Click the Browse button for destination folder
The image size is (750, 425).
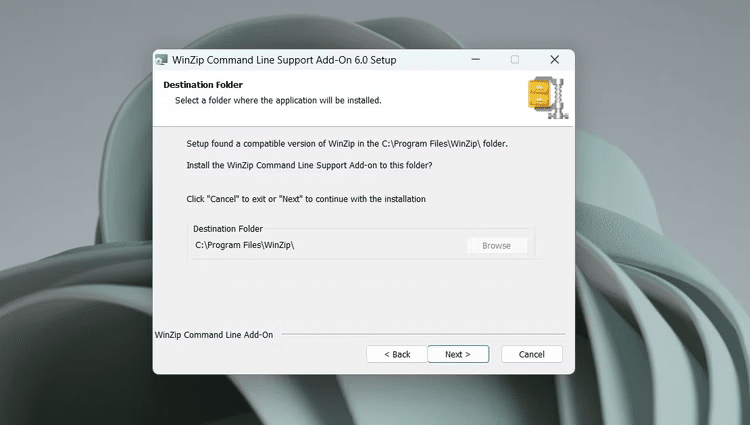pyautogui.click(x=496, y=246)
